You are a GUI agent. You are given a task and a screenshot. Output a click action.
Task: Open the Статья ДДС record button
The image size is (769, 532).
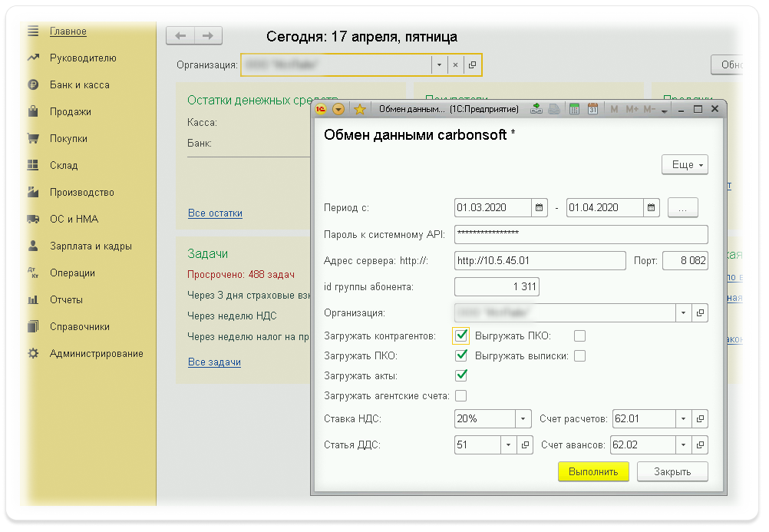[x=525, y=444]
